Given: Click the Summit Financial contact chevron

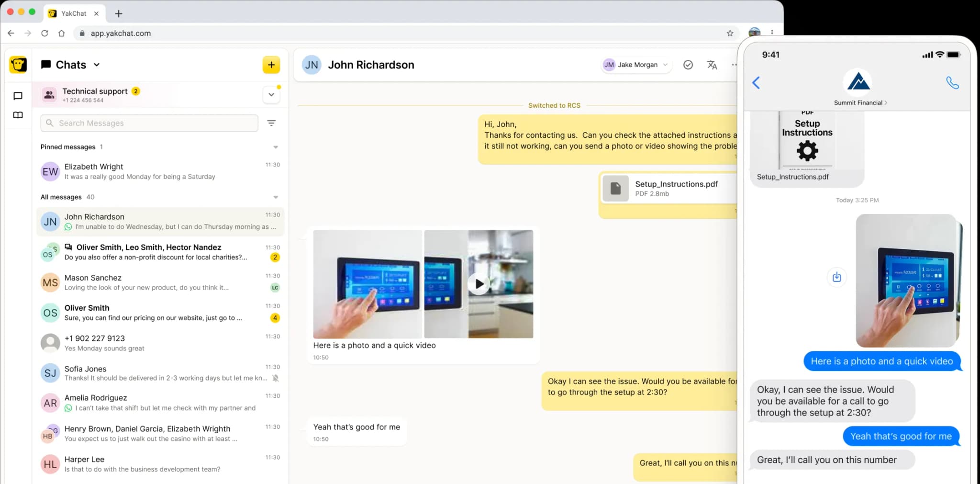Looking at the screenshot, I should pos(886,102).
